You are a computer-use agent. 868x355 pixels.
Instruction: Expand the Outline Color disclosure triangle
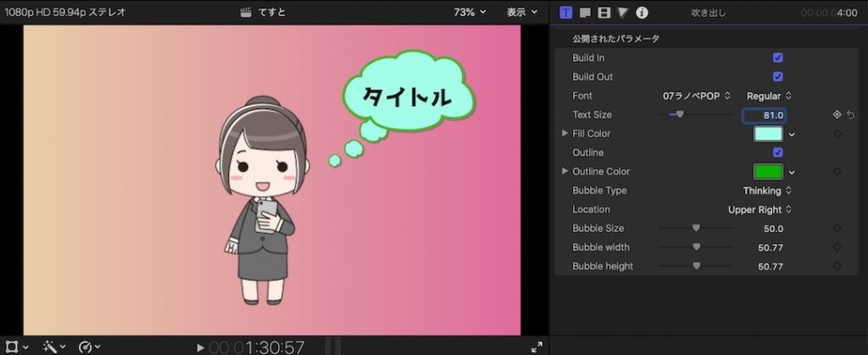point(565,171)
